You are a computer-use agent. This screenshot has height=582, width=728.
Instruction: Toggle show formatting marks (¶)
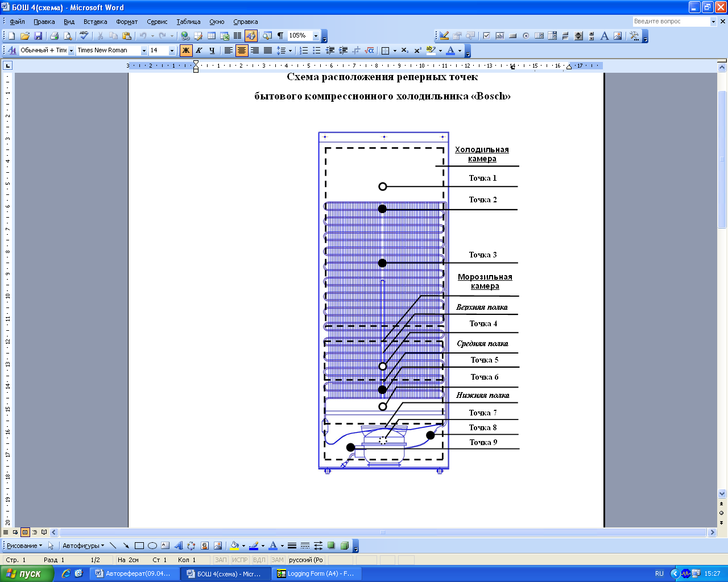[280, 36]
